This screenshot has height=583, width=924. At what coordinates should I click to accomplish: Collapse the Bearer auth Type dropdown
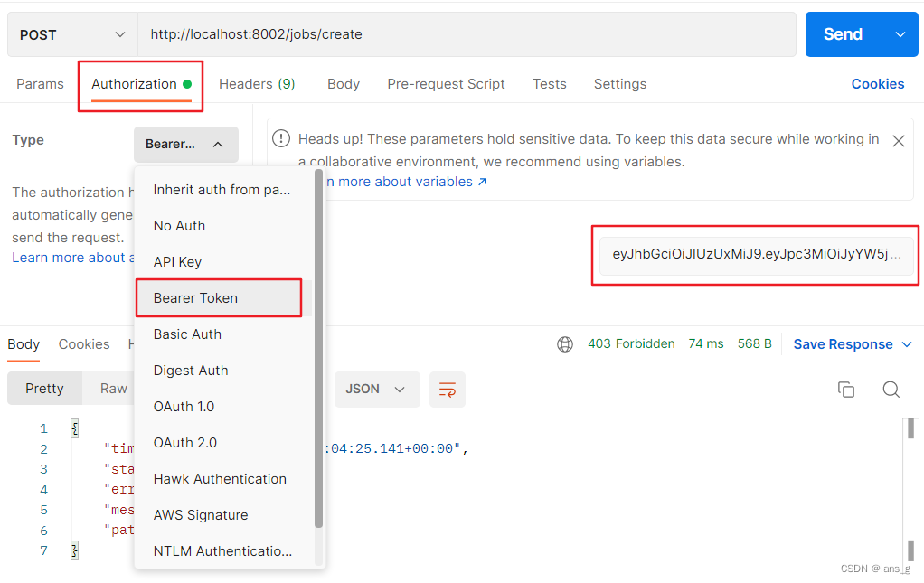pos(185,145)
